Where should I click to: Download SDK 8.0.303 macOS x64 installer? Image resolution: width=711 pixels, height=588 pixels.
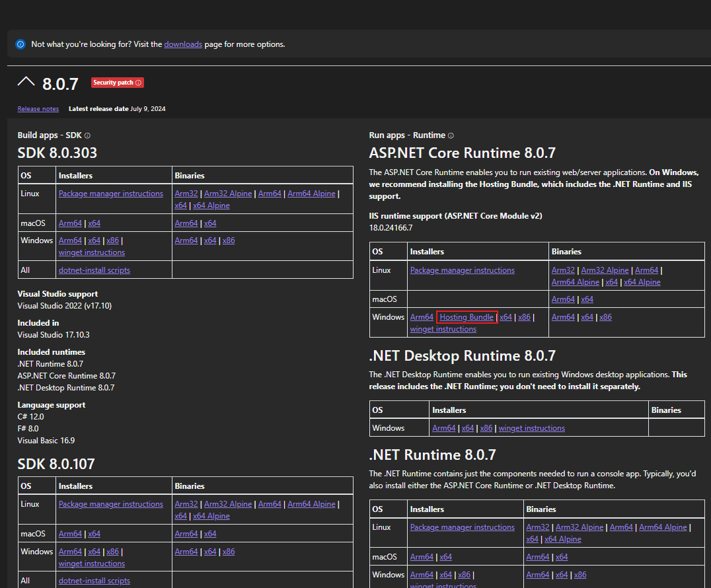point(94,223)
